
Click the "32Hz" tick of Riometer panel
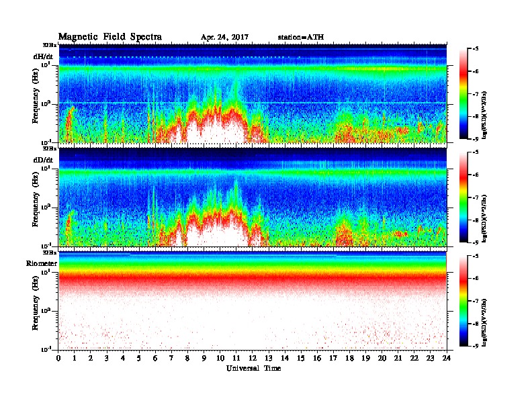[50, 253]
